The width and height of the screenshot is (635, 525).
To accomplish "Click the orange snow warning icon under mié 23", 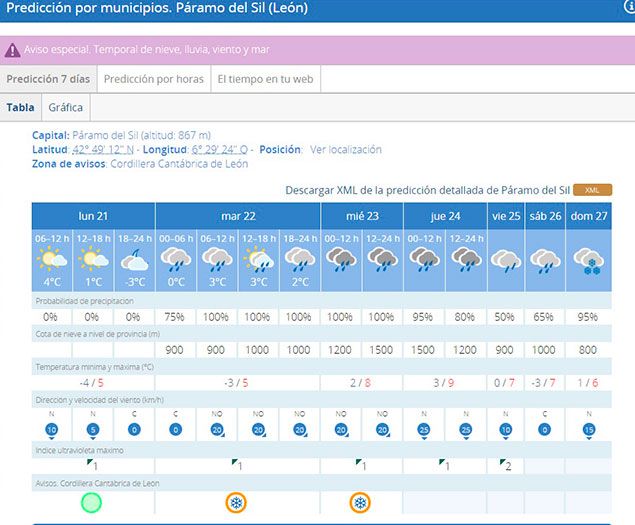I will click(x=360, y=503).
